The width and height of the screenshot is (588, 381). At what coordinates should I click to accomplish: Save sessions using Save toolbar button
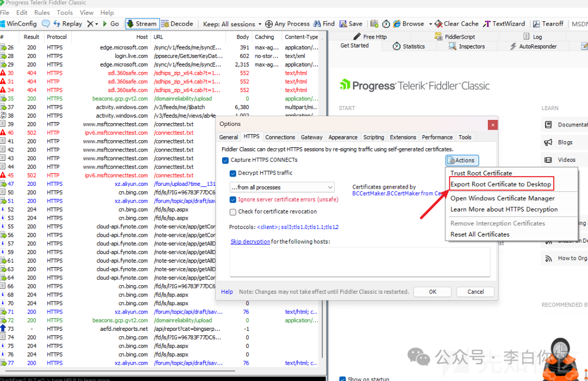pyautogui.click(x=351, y=23)
